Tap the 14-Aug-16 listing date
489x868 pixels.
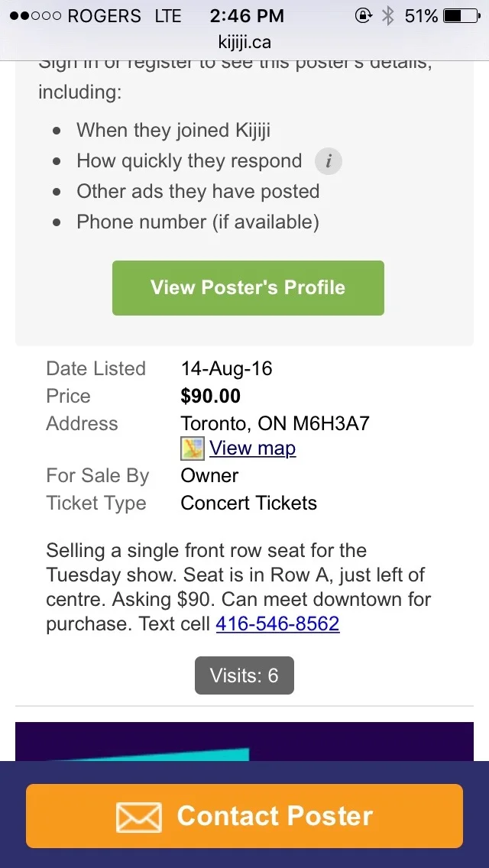click(227, 368)
